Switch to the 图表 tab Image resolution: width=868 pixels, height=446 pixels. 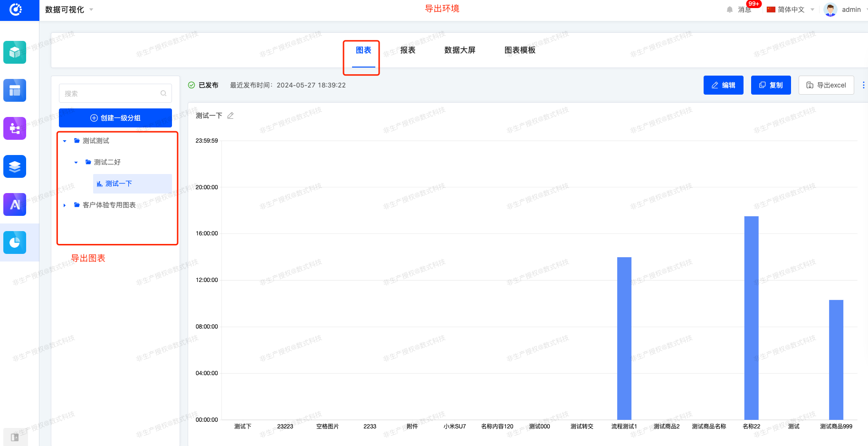click(363, 50)
